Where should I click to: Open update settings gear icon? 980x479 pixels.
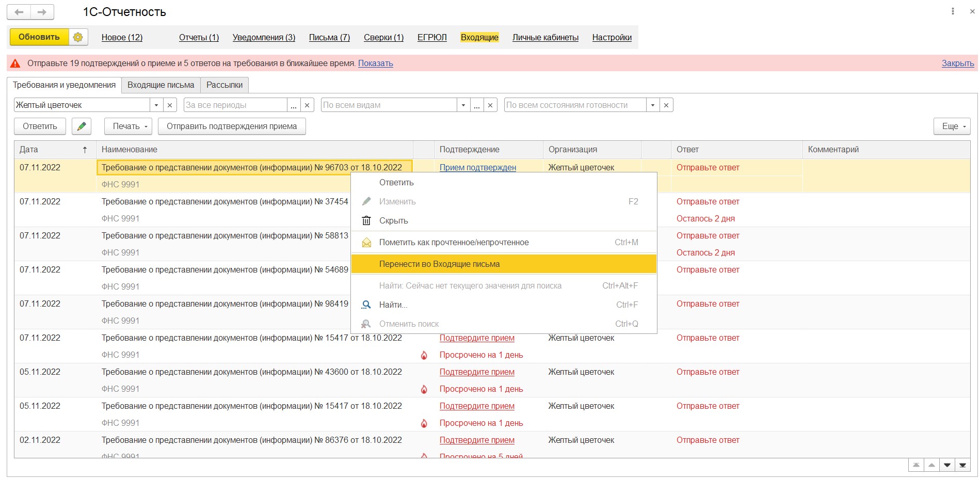click(x=78, y=37)
